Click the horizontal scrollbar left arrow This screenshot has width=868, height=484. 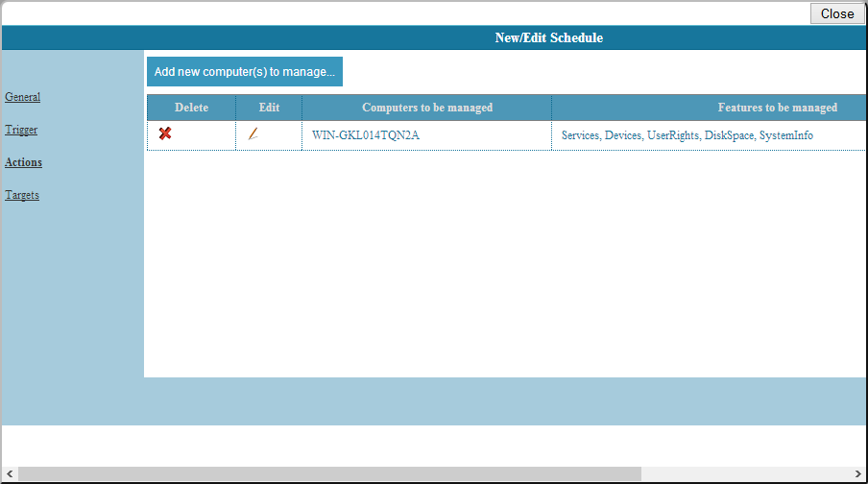coord(10,474)
